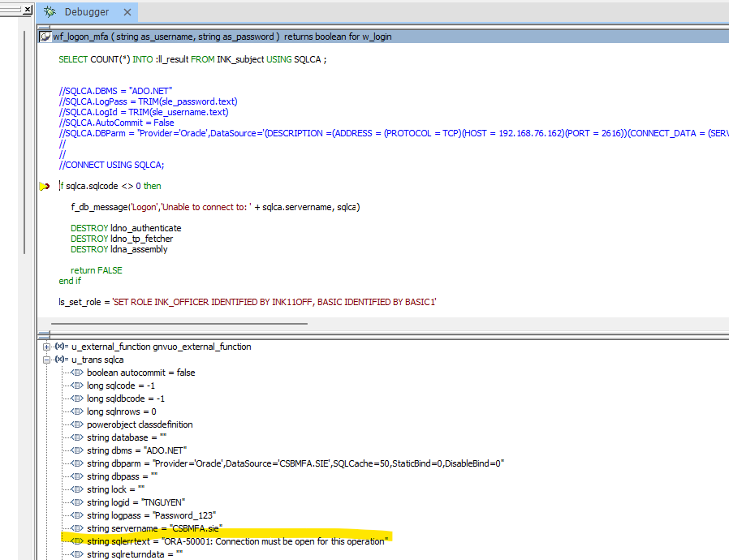The height and width of the screenshot is (560, 729).
Task: Select the long sqlnrows = 0 row
Action: point(121,411)
